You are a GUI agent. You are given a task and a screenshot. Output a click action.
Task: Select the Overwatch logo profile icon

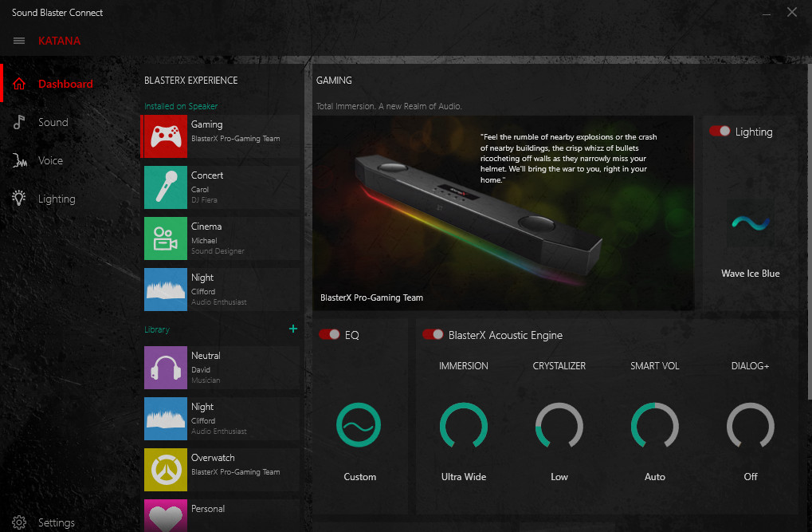[x=166, y=470]
